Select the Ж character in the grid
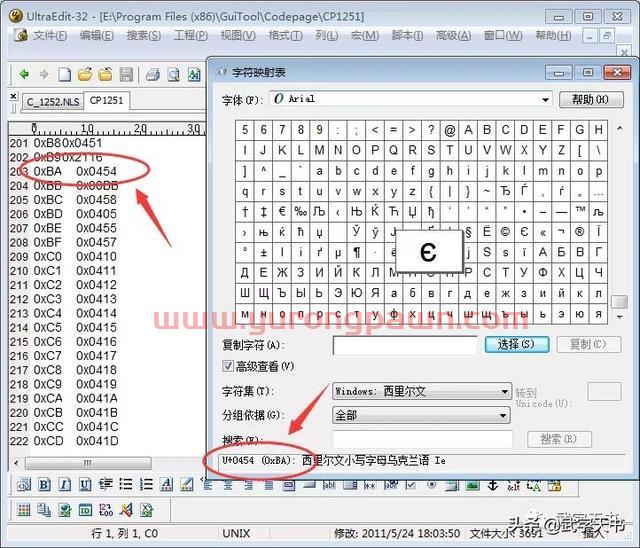 282,273
